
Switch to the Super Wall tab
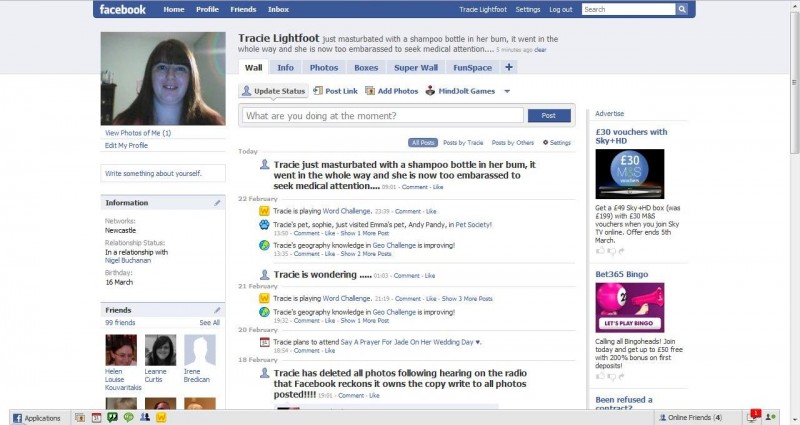tap(416, 67)
